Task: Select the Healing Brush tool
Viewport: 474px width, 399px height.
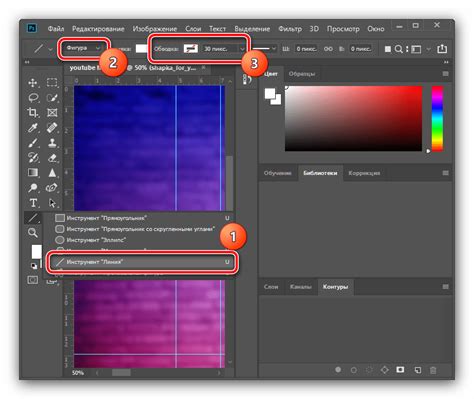Action: [x=52, y=128]
